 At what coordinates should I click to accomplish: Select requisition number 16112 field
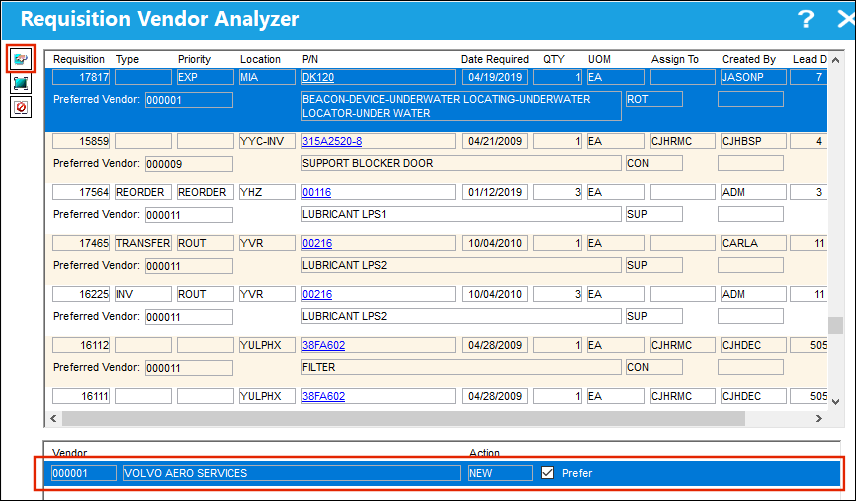tap(81, 345)
